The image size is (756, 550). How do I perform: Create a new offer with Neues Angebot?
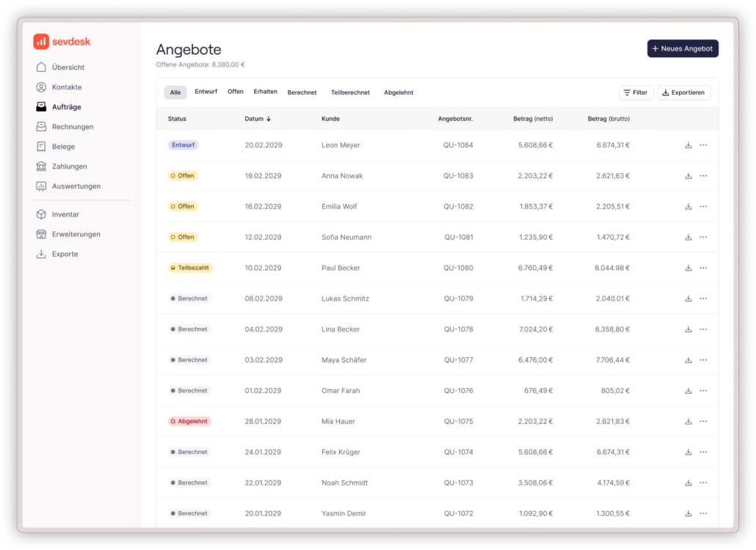[683, 48]
